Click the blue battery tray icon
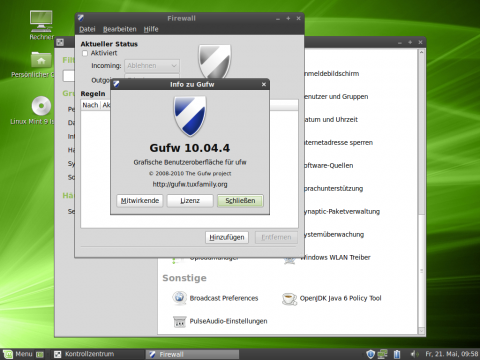Screen dimensions: 480x360 coord(397,354)
